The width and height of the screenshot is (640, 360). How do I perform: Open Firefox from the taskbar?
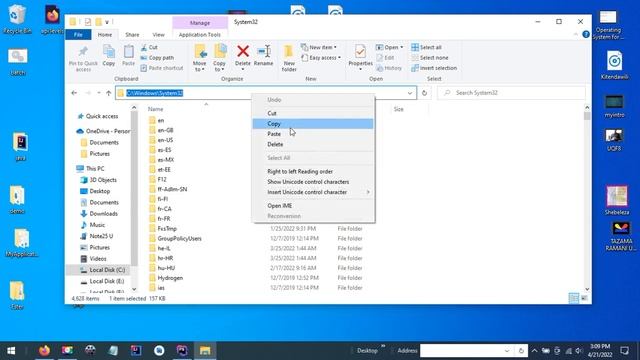(x=44, y=350)
